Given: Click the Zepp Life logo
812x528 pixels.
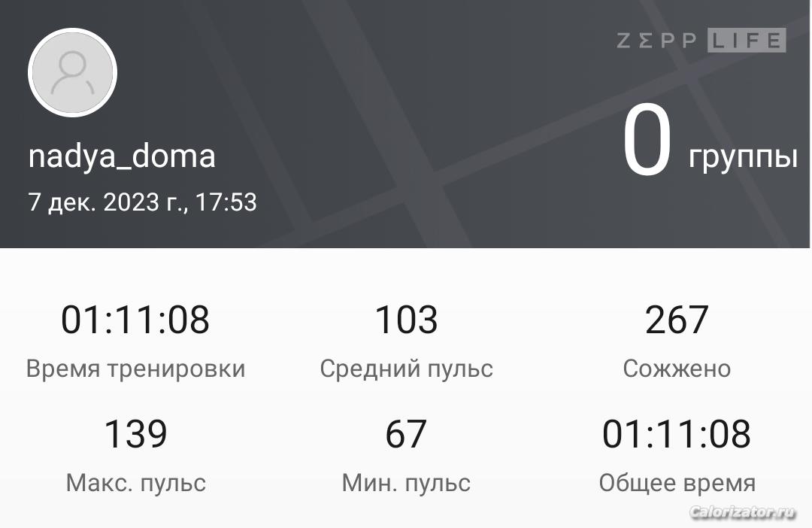Looking at the screenshot, I should pyautogui.click(x=701, y=41).
